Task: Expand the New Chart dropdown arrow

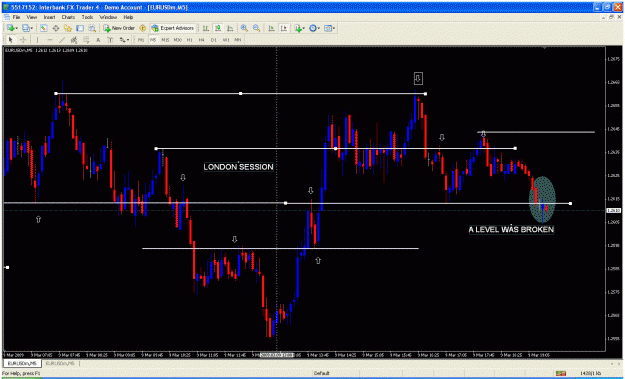Action: (16, 28)
